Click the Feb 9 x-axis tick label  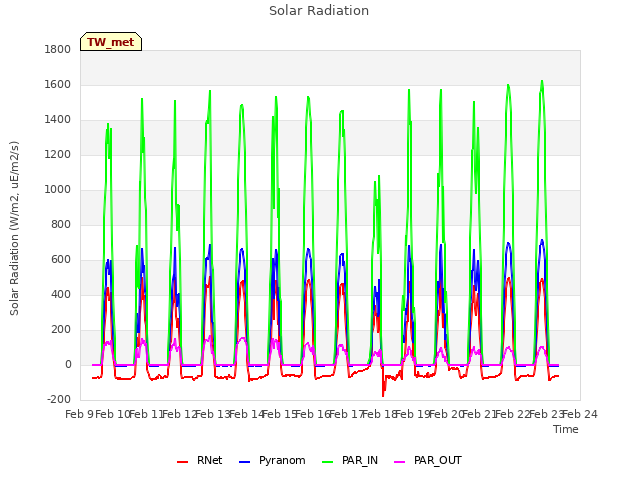(x=79, y=414)
